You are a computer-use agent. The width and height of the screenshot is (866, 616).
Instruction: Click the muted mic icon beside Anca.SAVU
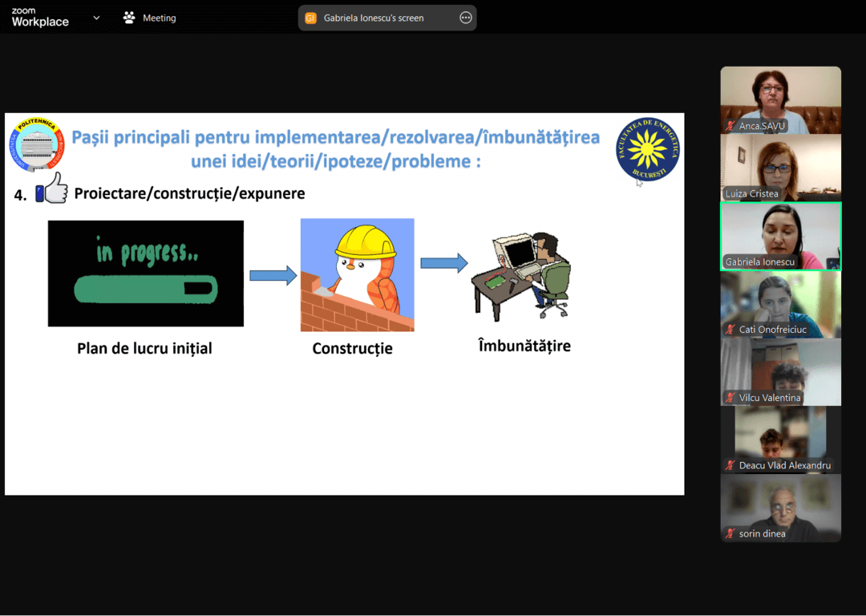pyautogui.click(x=730, y=127)
